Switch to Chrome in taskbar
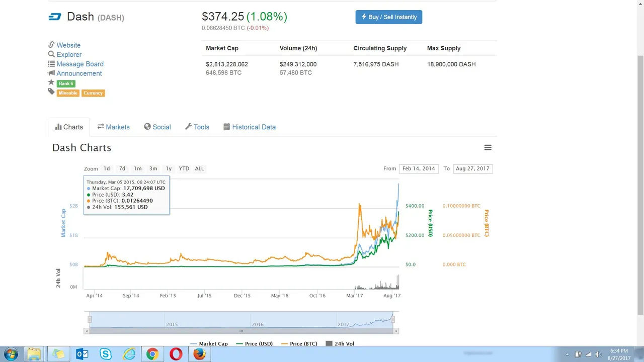644x362 pixels. pos(152,354)
